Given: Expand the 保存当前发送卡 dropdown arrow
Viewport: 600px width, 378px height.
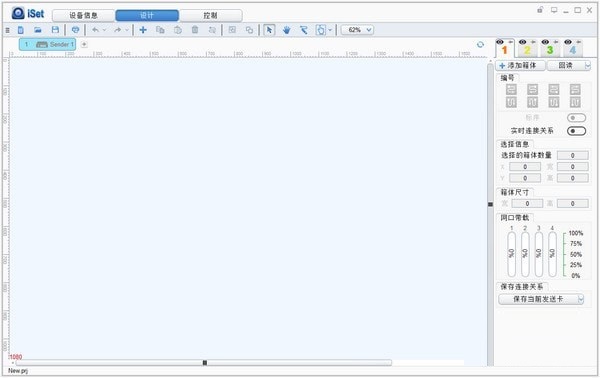Looking at the screenshot, I should [x=580, y=299].
